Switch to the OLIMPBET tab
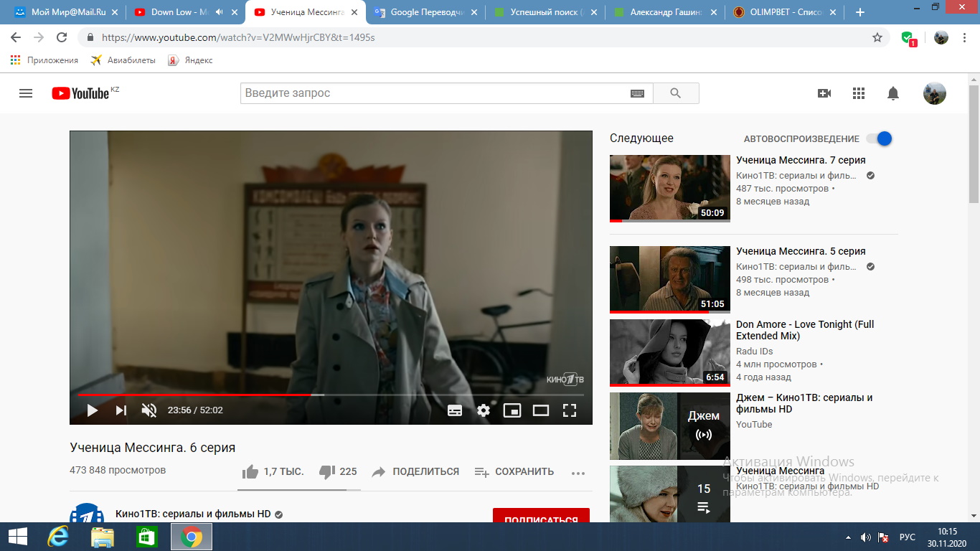This screenshot has width=980, height=551. click(x=783, y=12)
